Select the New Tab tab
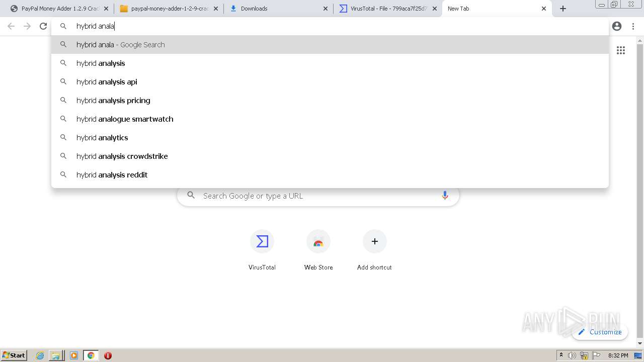 click(x=497, y=9)
